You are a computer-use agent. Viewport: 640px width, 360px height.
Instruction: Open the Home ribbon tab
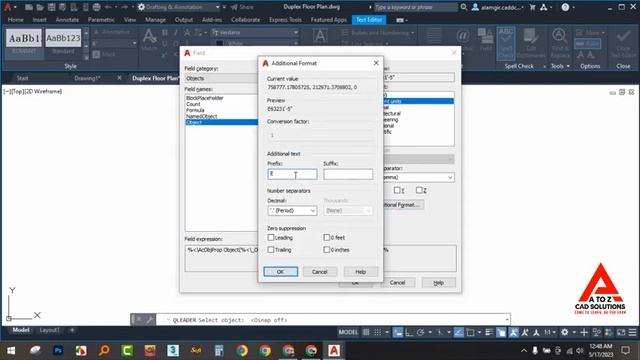(16, 20)
